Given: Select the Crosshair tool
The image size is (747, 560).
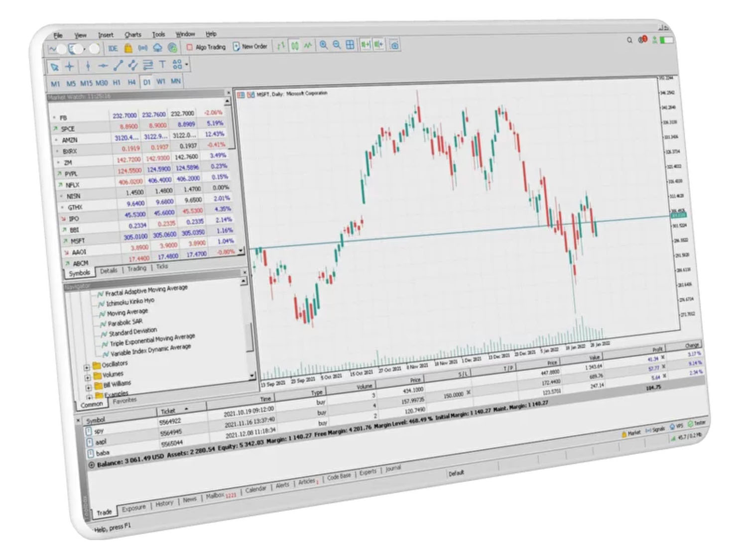Looking at the screenshot, I should pyautogui.click(x=69, y=65).
